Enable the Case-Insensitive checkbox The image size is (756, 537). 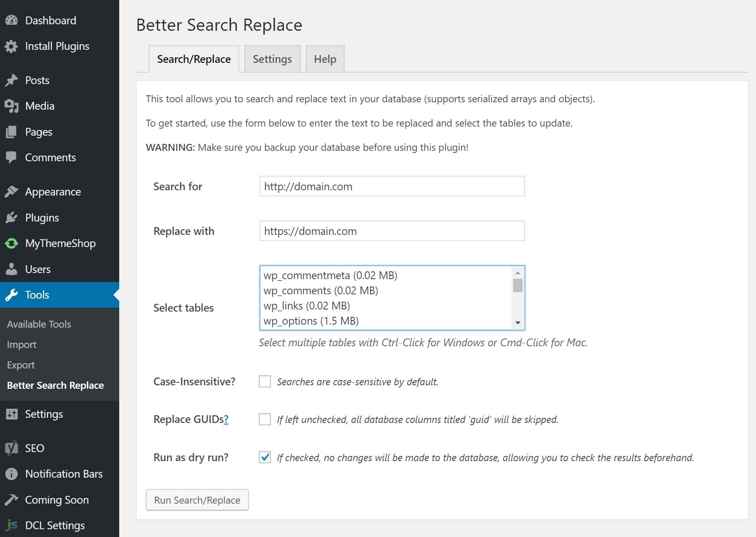[x=265, y=381]
